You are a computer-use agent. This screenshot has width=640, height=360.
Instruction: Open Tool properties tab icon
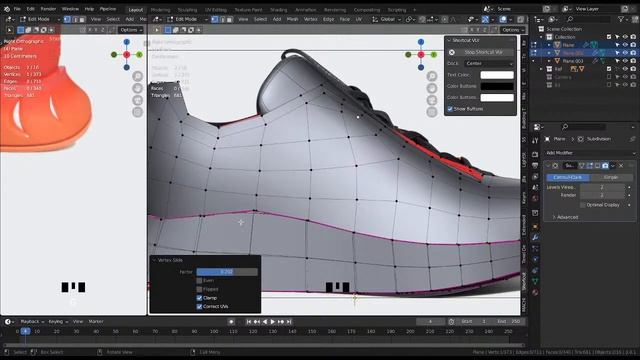coord(535,141)
